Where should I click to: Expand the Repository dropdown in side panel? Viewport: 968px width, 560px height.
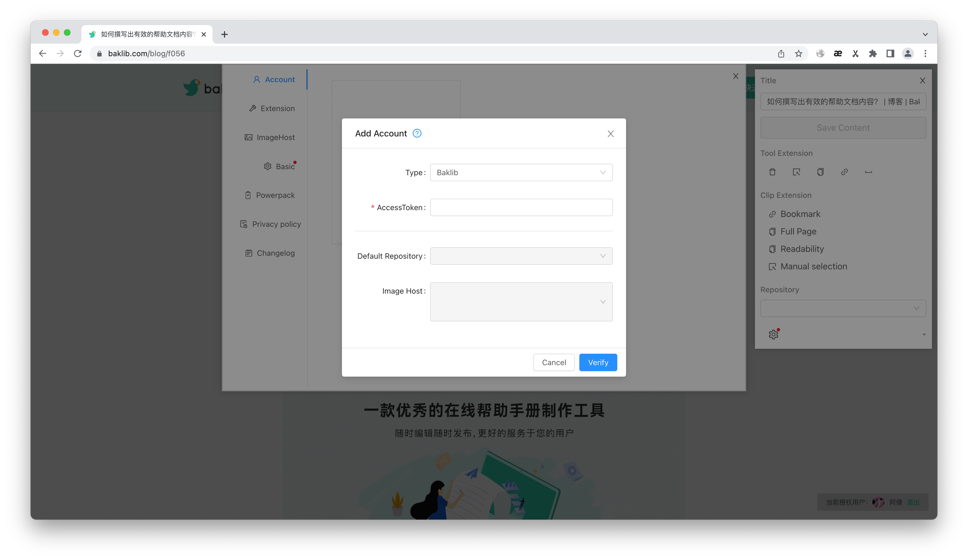pyautogui.click(x=843, y=308)
